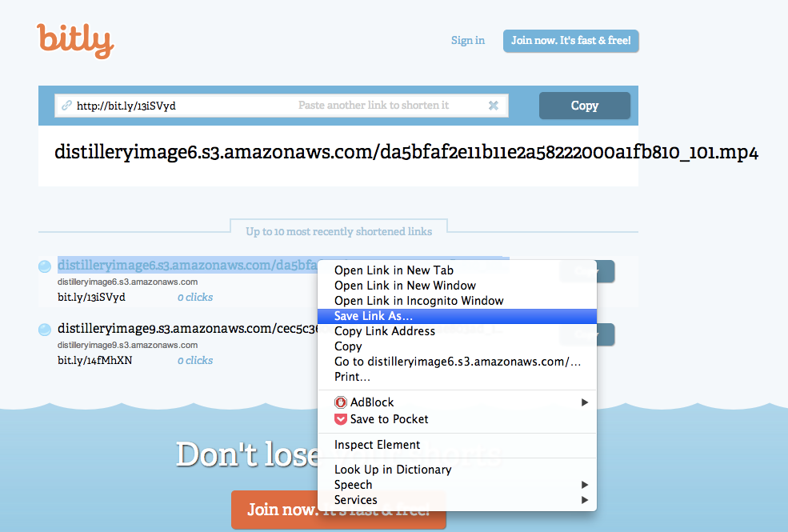Expand the AdBlock submenu arrow
Viewport: 788px width, 532px height.
click(585, 402)
